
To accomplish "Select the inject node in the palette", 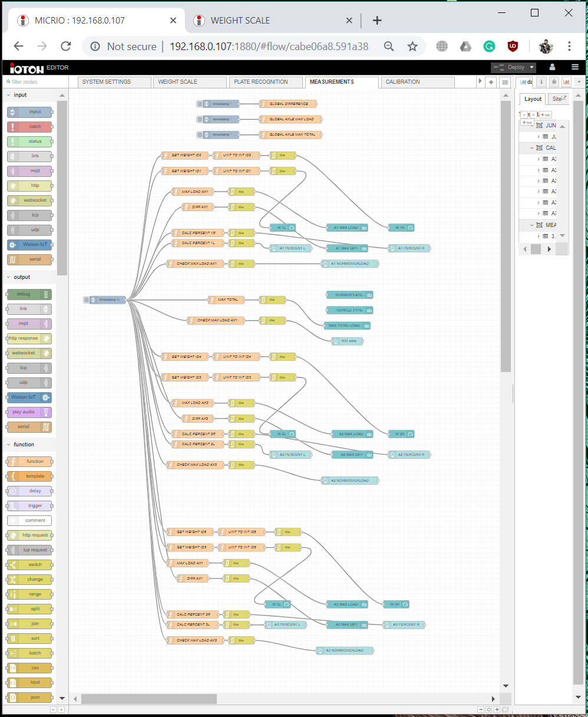I will (29, 112).
